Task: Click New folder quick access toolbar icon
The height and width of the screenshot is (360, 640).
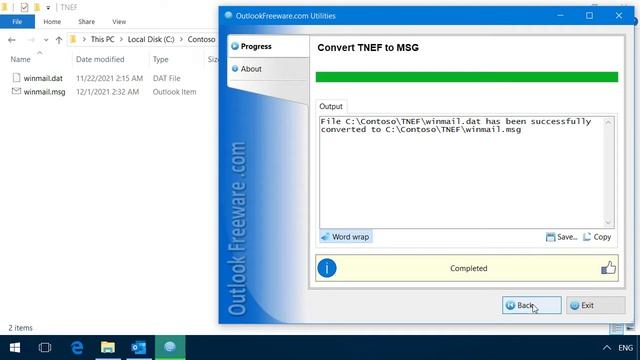Action: 37,7
